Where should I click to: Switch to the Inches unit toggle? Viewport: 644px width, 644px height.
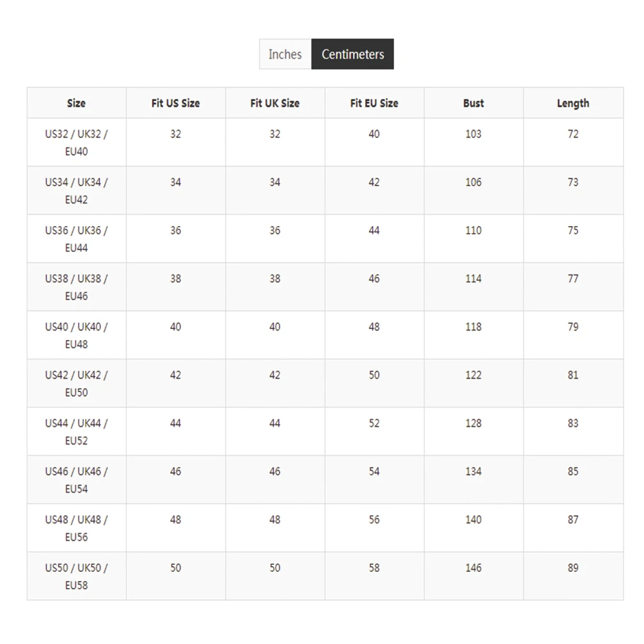pos(285,54)
